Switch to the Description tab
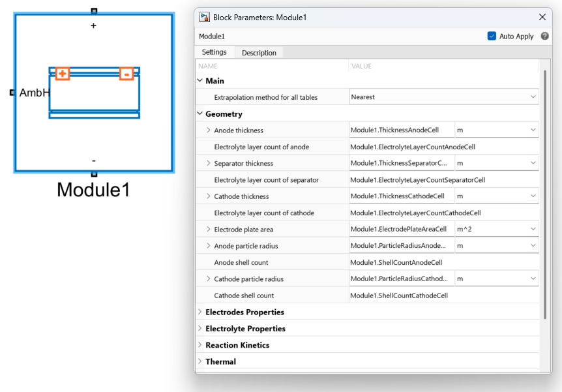The width and height of the screenshot is (562, 392). 259,53
